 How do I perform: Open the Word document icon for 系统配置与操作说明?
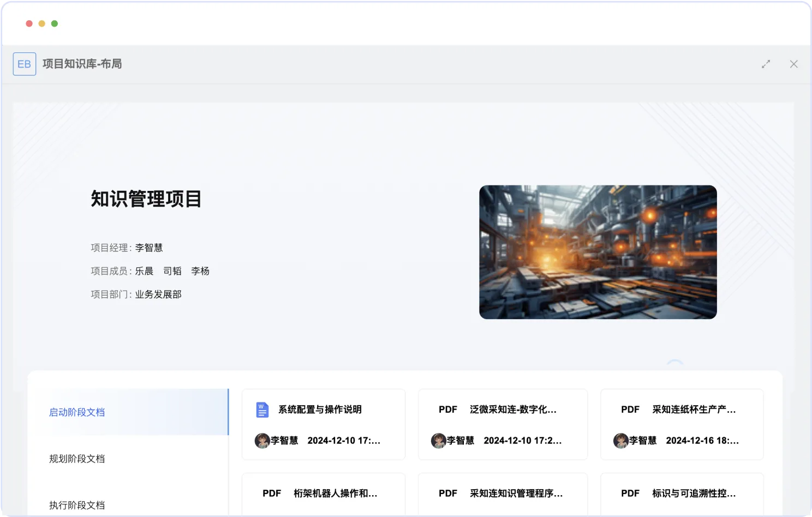click(262, 410)
